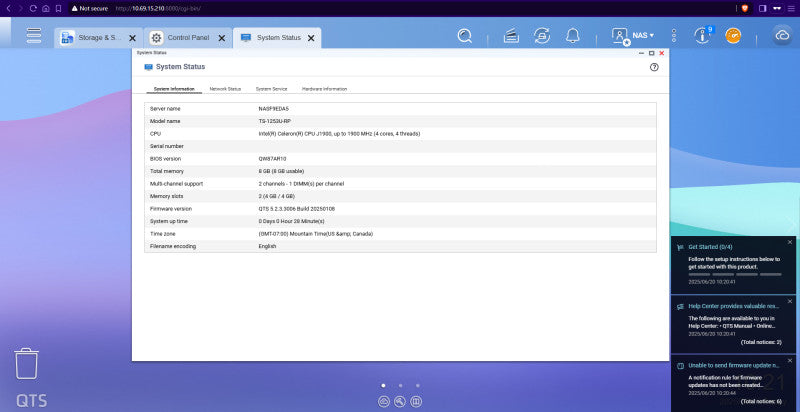The image size is (800, 412).
Task: Open the info icon with badge 9
Action: click(x=703, y=35)
